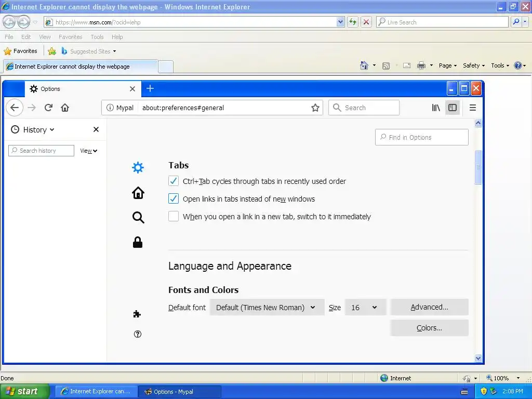Open the Mypal hamburger menu
532x399 pixels.
473,108
